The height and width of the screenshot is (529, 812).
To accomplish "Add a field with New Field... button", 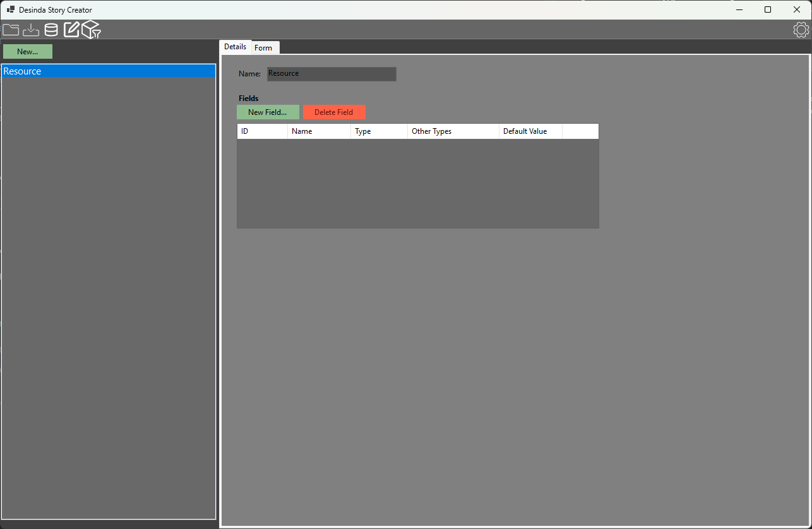I will pyautogui.click(x=268, y=112).
